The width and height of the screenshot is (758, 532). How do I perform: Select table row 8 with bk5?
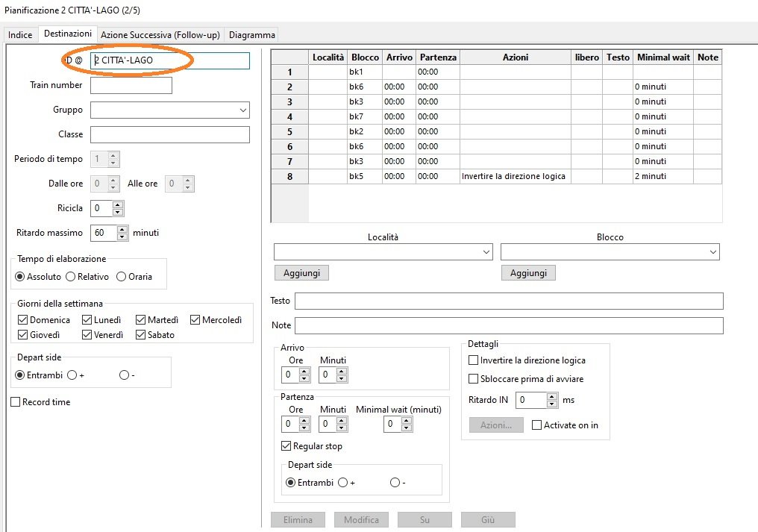tap(289, 176)
